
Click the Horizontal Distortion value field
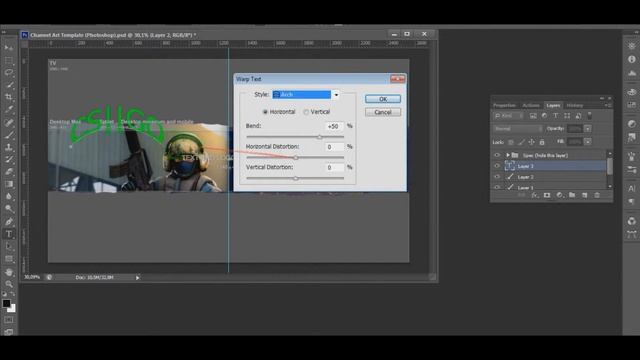(x=334, y=147)
